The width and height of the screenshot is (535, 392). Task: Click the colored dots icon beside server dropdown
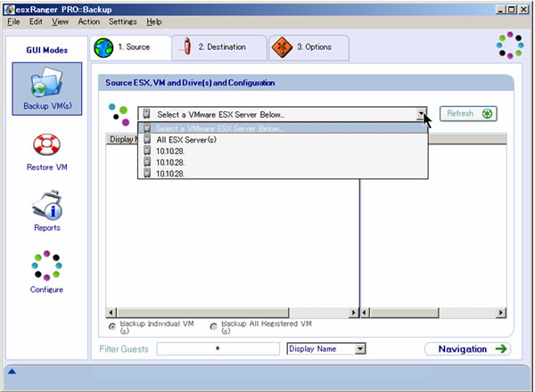[119, 115]
